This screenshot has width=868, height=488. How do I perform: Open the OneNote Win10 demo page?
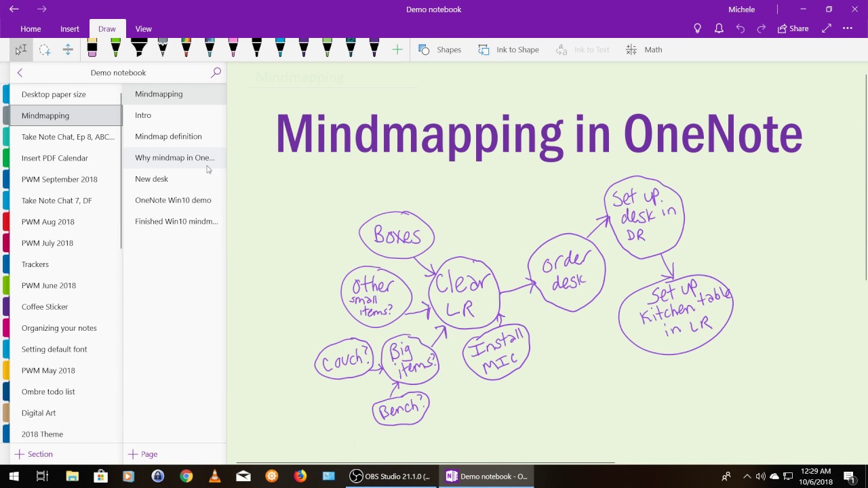point(175,200)
